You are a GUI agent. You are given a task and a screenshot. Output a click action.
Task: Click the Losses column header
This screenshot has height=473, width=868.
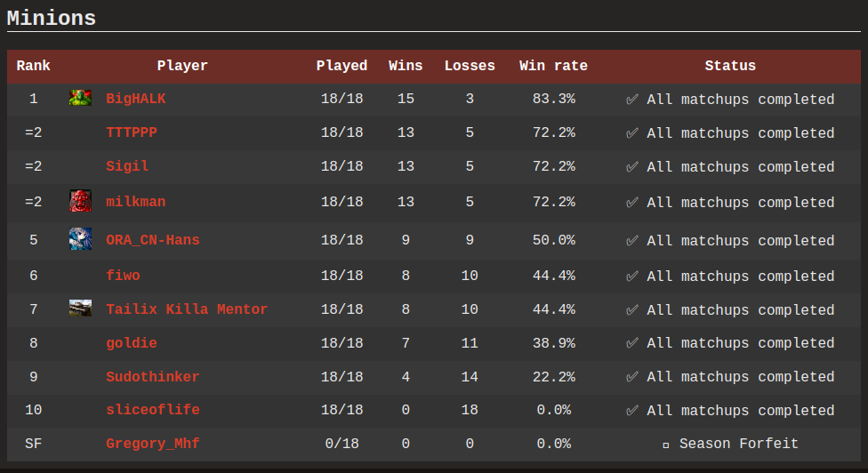click(470, 66)
